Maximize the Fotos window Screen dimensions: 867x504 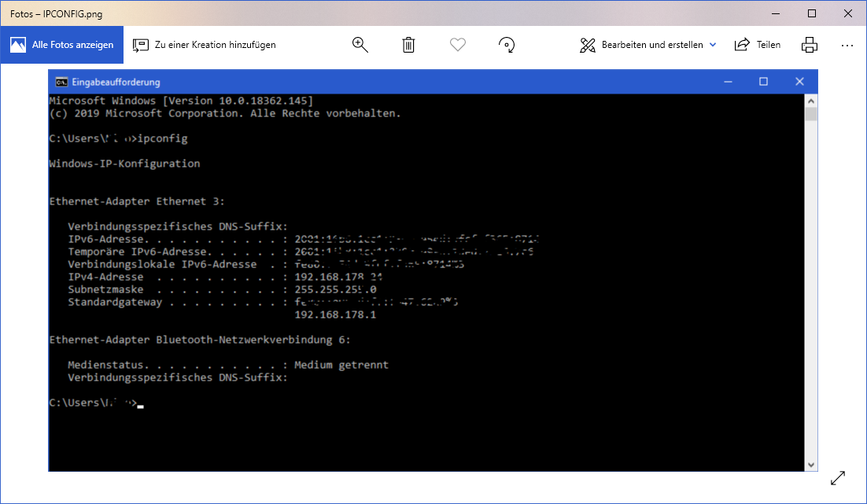point(812,13)
